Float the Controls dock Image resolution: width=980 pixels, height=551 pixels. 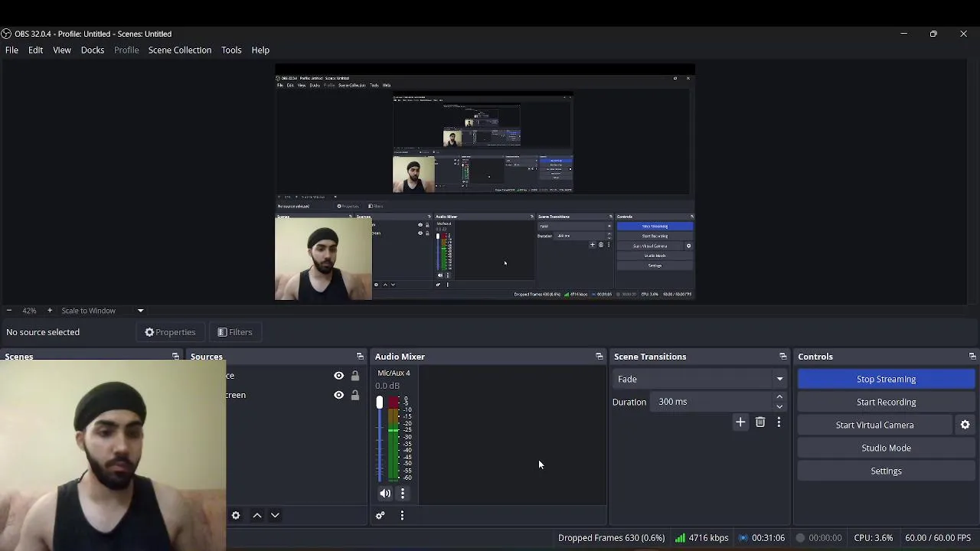pos(972,357)
